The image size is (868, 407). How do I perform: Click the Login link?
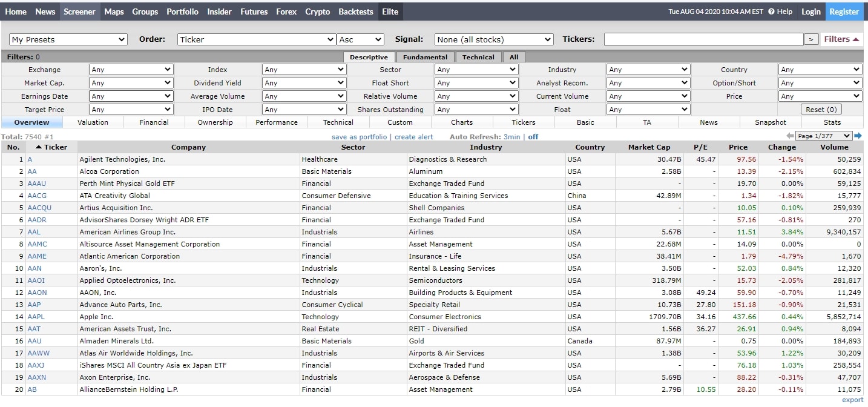[x=811, y=12]
